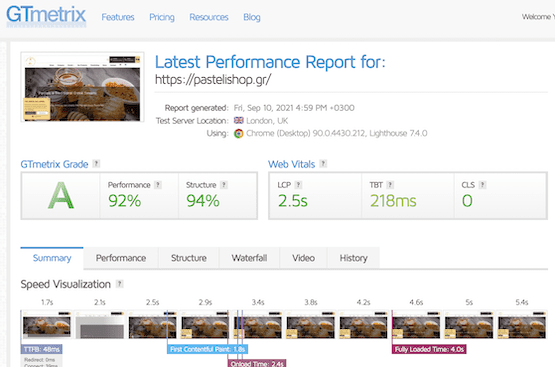Click the help icon beside Speed Visualization
Viewport: 555px width, 367px height.
pos(120,284)
